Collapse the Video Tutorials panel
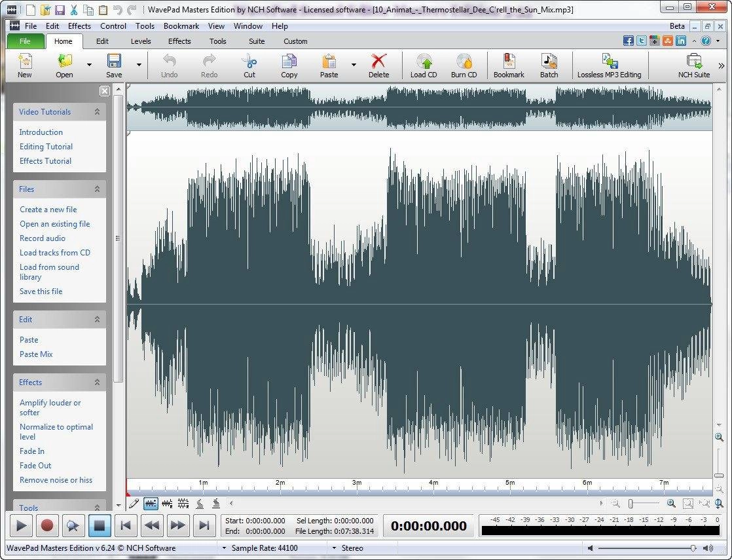Viewport: 732px width, 560px height. coord(97,111)
